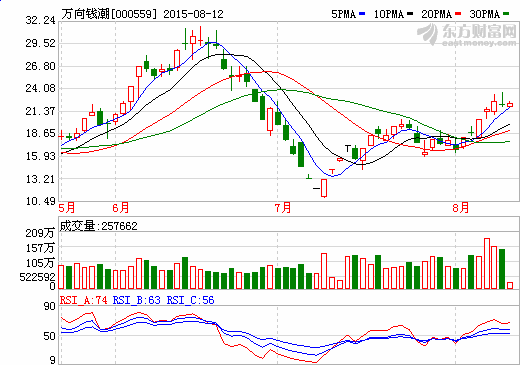This screenshot has width=520, height=365.
Task: Click the 21.37 price axis label
Action: (x=40, y=111)
